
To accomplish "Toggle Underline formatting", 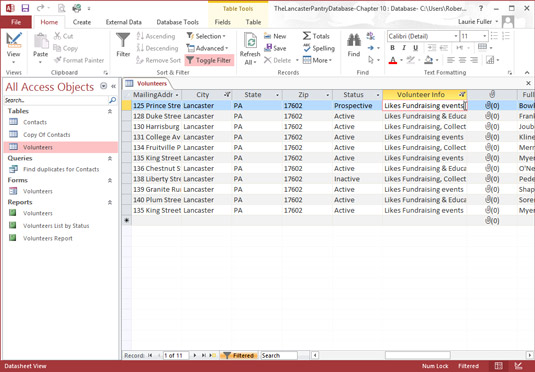I will click(x=415, y=48).
